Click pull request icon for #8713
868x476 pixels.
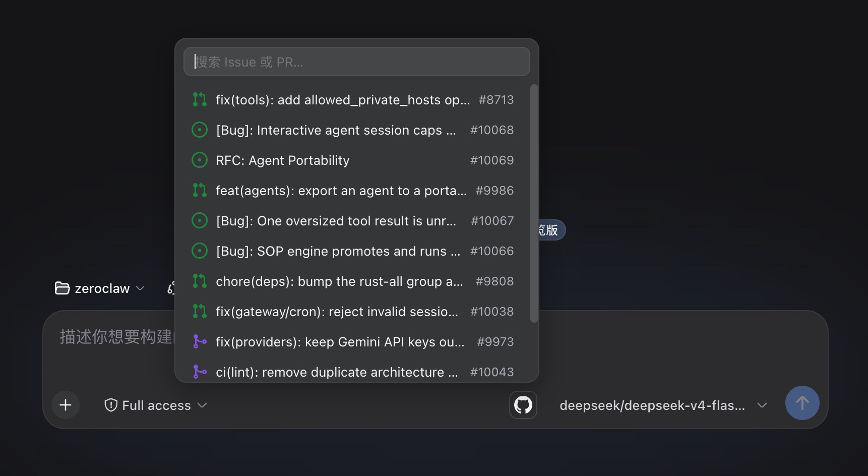tap(200, 100)
